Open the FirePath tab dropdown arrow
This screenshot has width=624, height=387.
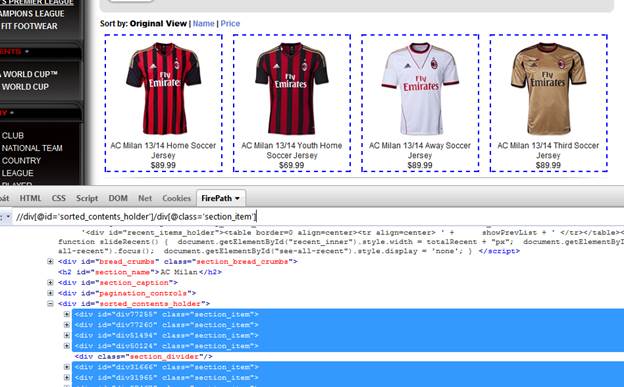[x=237, y=198]
